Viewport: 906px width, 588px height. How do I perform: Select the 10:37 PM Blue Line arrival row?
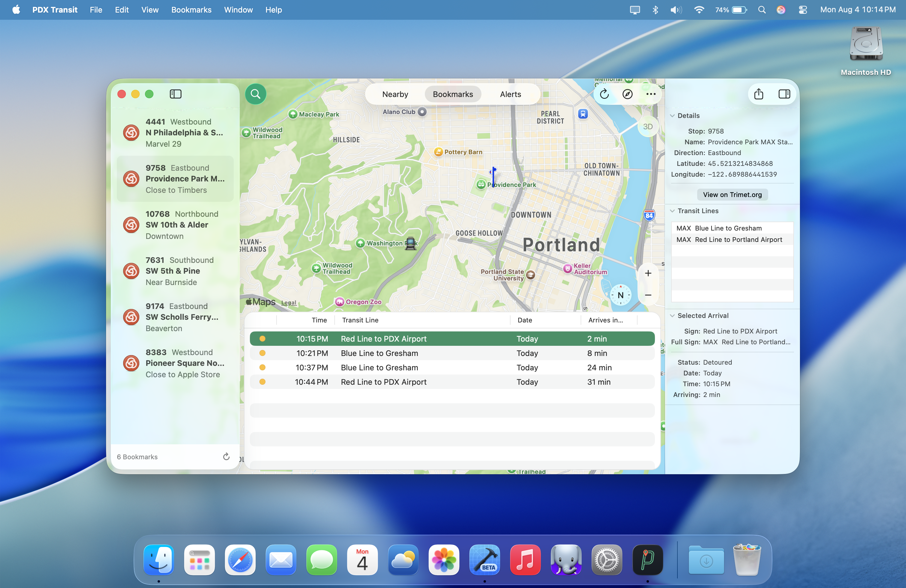[x=452, y=367]
